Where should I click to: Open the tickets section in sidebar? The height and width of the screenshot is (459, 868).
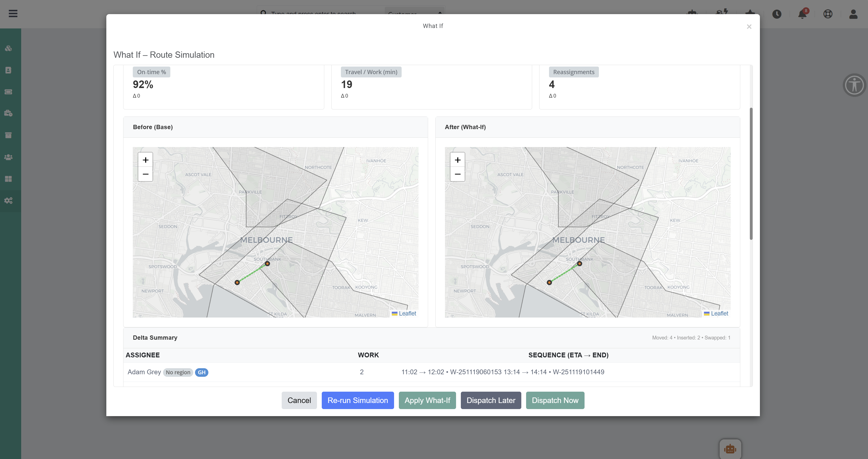coord(8,92)
